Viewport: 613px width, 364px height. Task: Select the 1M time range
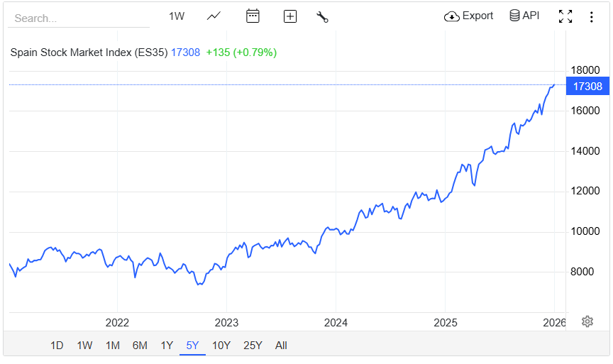click(x=112, y=346)
